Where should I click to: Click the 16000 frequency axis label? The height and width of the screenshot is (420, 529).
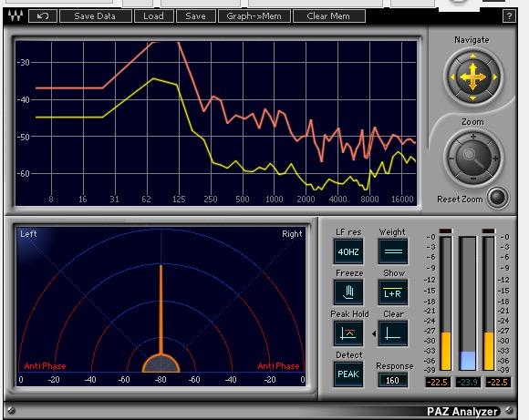[x=402, y=200]
